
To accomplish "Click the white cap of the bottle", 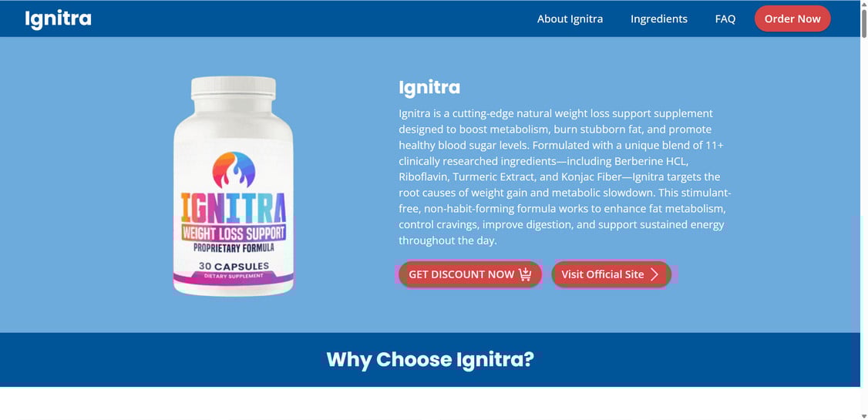I will (x=234, y=87).
